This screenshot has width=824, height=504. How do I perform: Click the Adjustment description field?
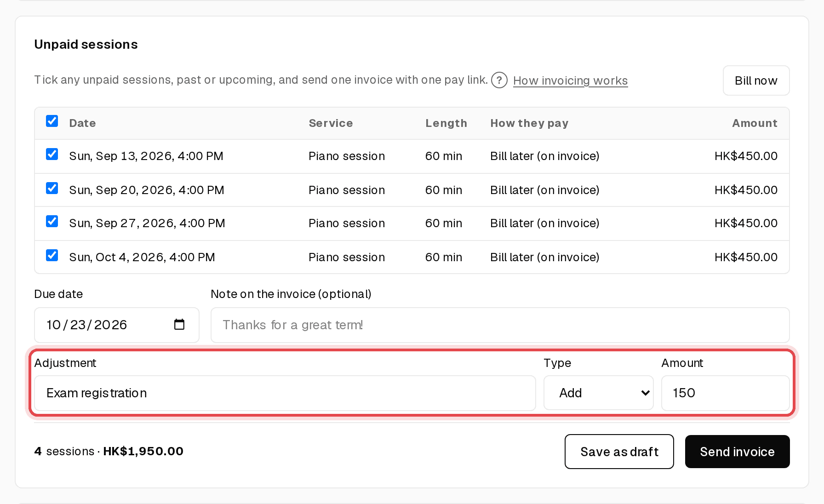pos(285,393)
